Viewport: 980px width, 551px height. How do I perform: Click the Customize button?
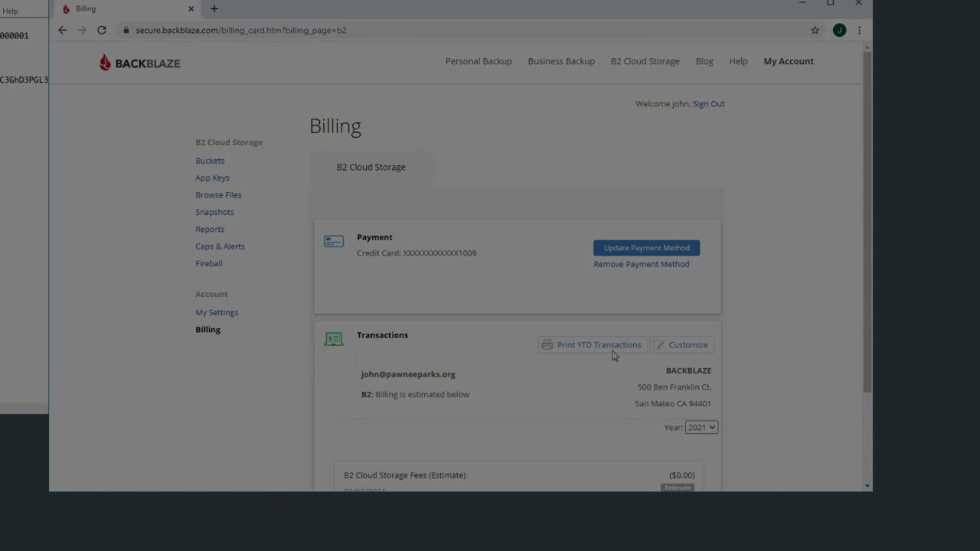click(682, 345)
